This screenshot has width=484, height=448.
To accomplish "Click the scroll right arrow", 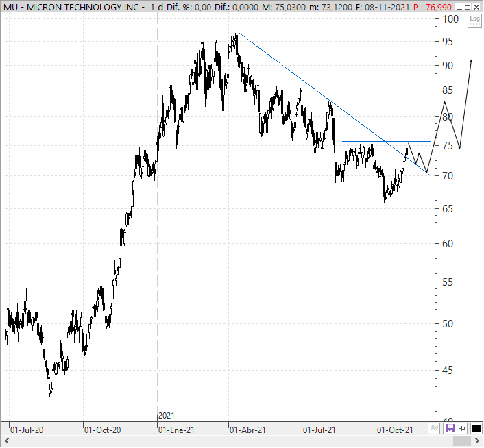I will point(476,441).
